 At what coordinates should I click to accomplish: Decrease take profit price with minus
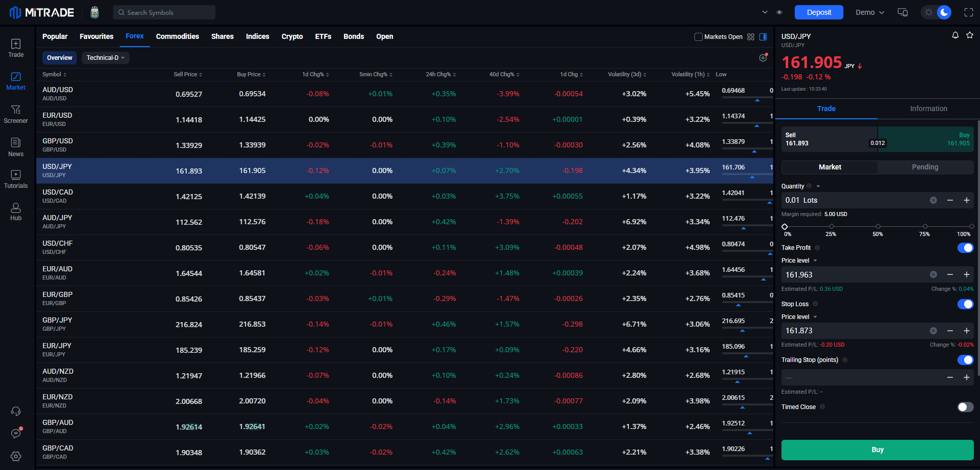(950, 275)
